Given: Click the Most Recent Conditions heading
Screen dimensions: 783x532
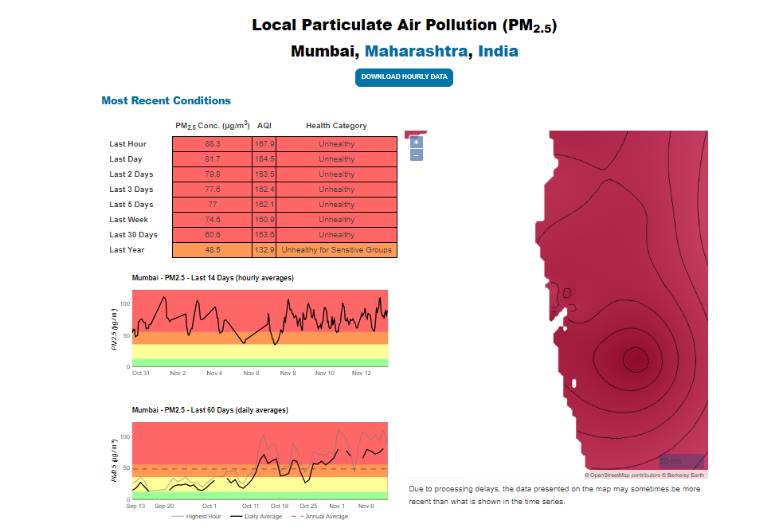Looking at the screenshot, I should coord(166,101).
